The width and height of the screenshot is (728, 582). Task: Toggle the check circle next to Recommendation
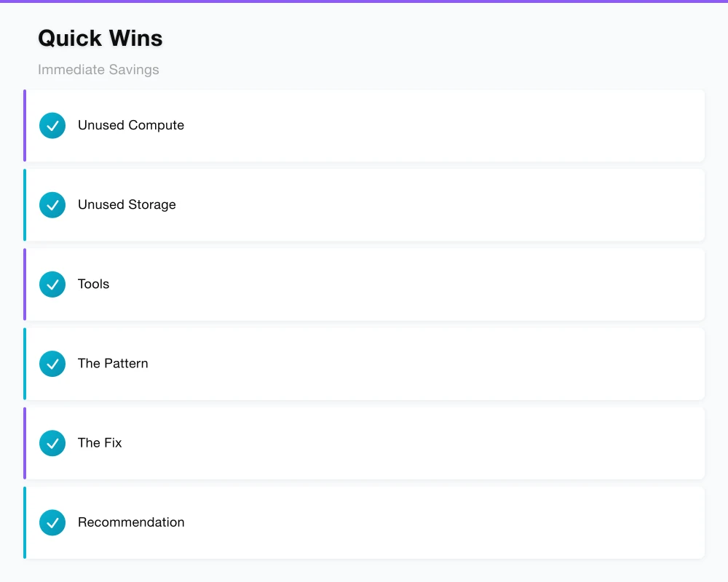pos(52,522)
